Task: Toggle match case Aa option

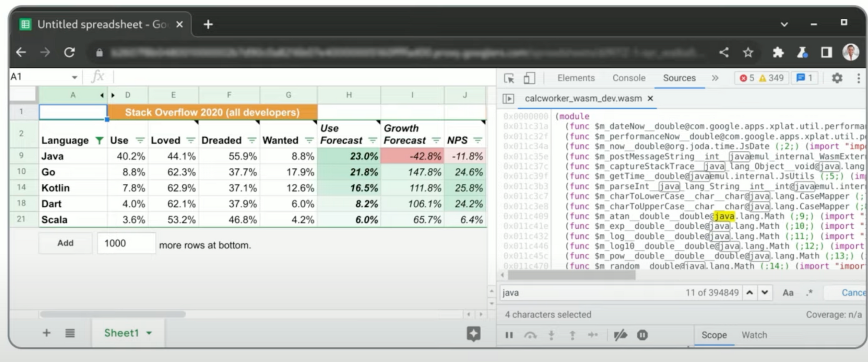Action: (x=788, y=293)
